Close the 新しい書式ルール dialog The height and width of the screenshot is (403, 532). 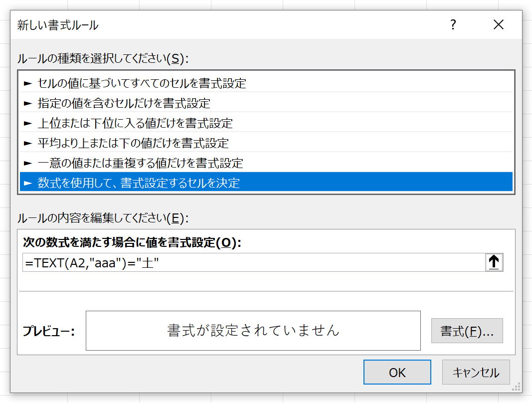(x=499, y=24)
